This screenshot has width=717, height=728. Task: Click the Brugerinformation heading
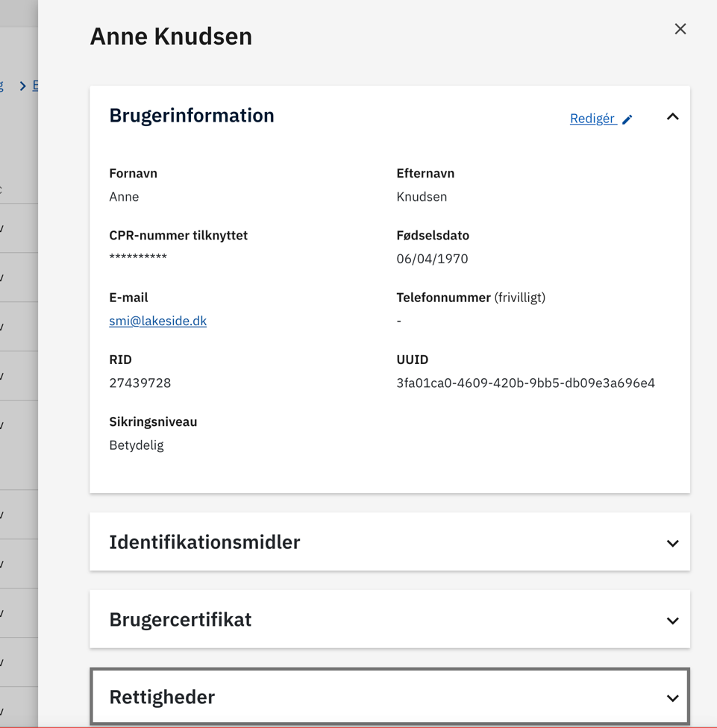[x=192, y=116]
